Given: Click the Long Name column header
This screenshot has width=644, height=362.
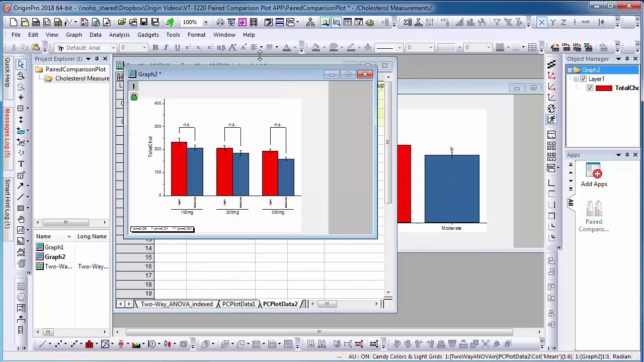Looking at the screenshot, I should (92, 236).
